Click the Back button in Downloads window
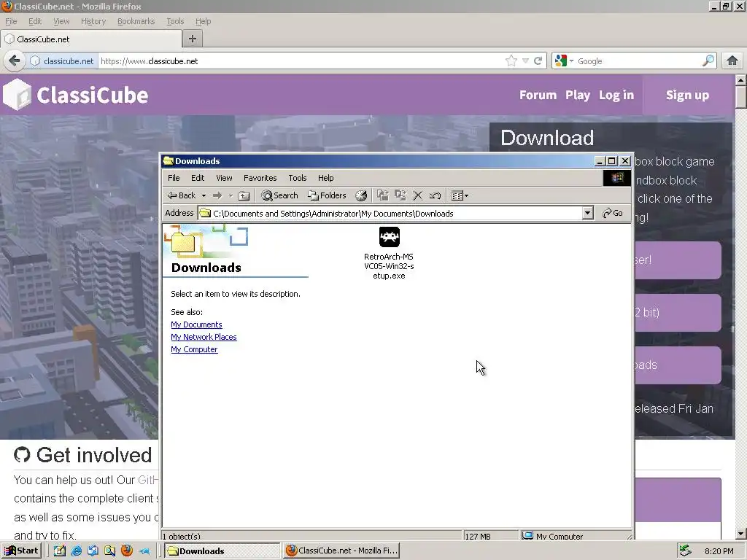 point(182,195)
